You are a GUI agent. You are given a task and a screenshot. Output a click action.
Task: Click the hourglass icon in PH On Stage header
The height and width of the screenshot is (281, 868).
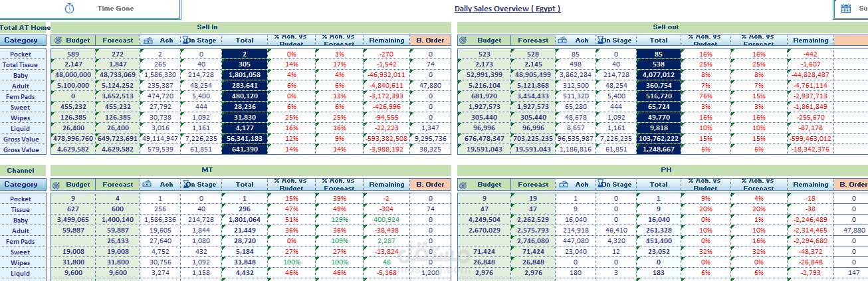tap(600, 185)
